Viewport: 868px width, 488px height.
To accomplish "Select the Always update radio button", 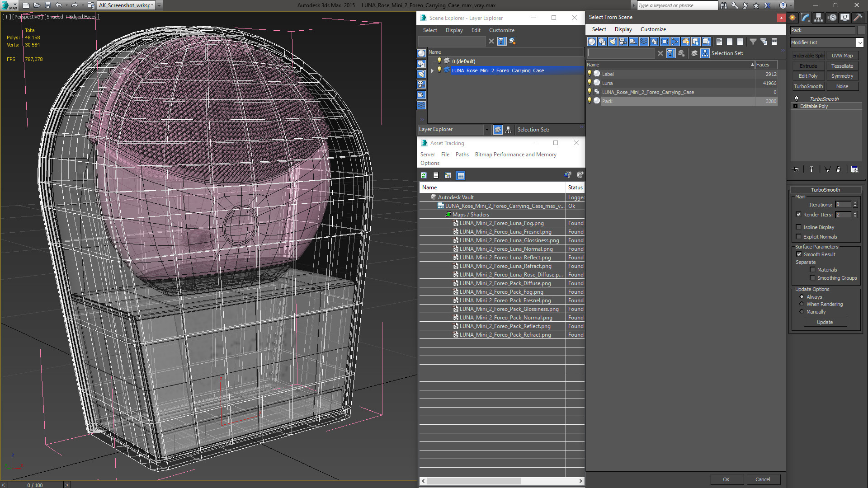I will (x=802, y=297).
